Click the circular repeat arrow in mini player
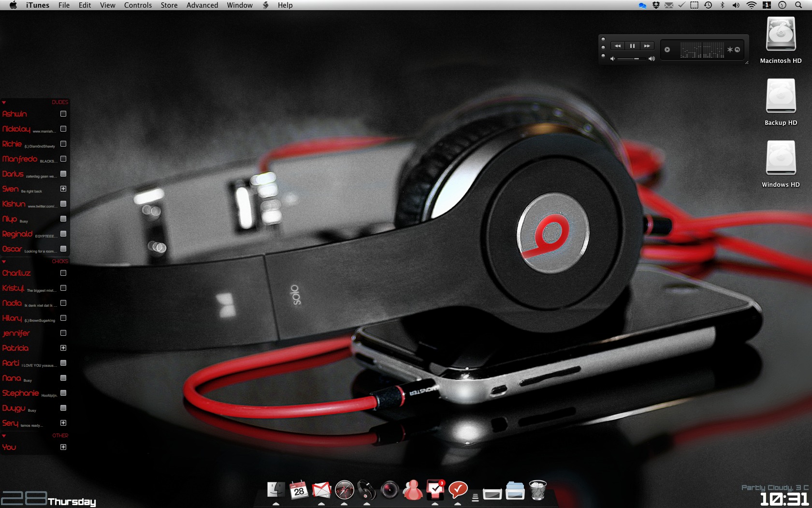812x508 pixels. pyautogui.click(x=737, y=49)
